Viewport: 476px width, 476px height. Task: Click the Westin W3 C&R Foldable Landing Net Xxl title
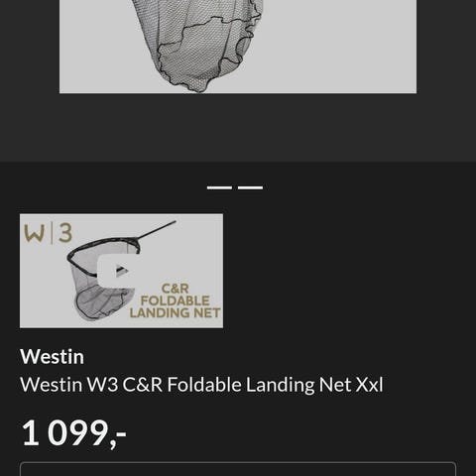coord(201,385)
